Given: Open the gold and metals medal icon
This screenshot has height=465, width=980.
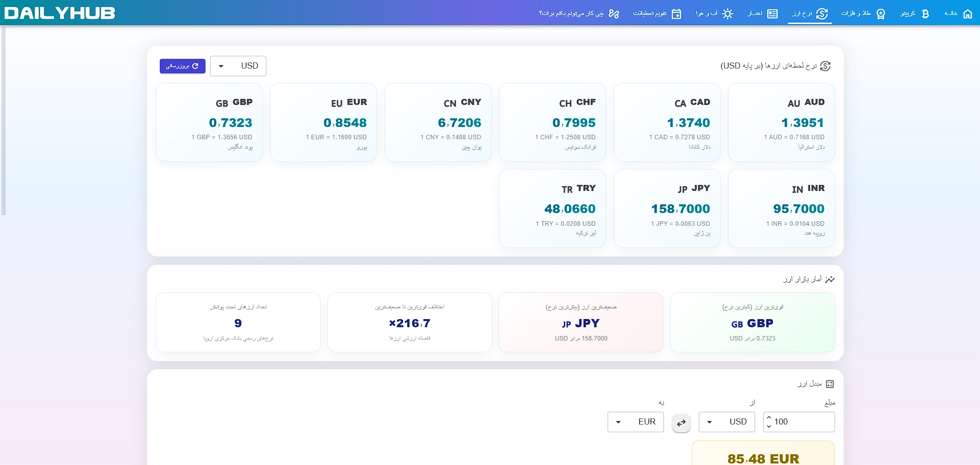Looking at the screenshot, I should tap(881, 14).
